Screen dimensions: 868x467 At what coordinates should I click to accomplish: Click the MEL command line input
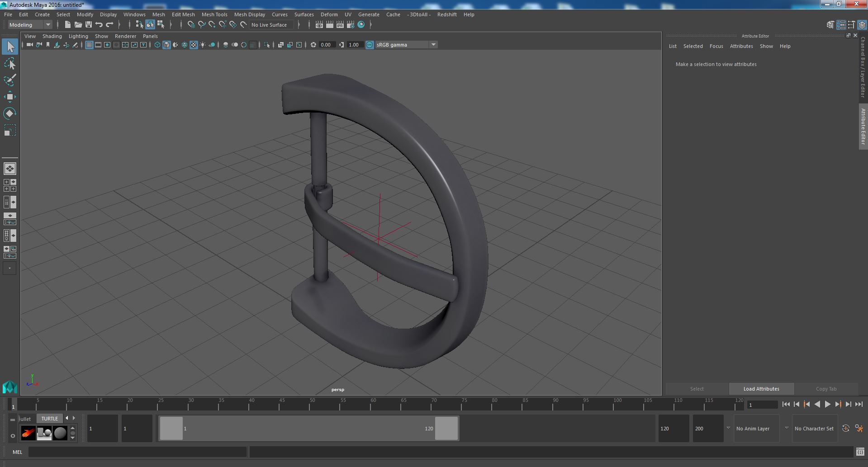pyautogui.click(x=138, y=452)
